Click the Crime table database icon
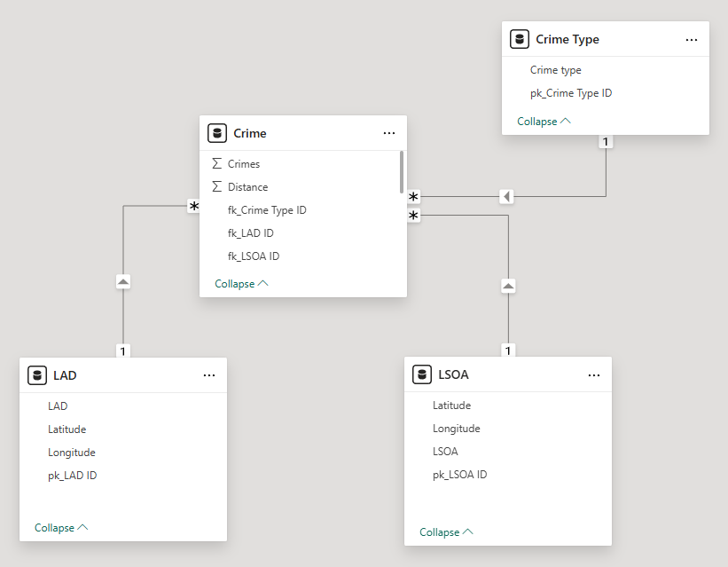The height and width of the screenshot is (567, 728). 217,133
